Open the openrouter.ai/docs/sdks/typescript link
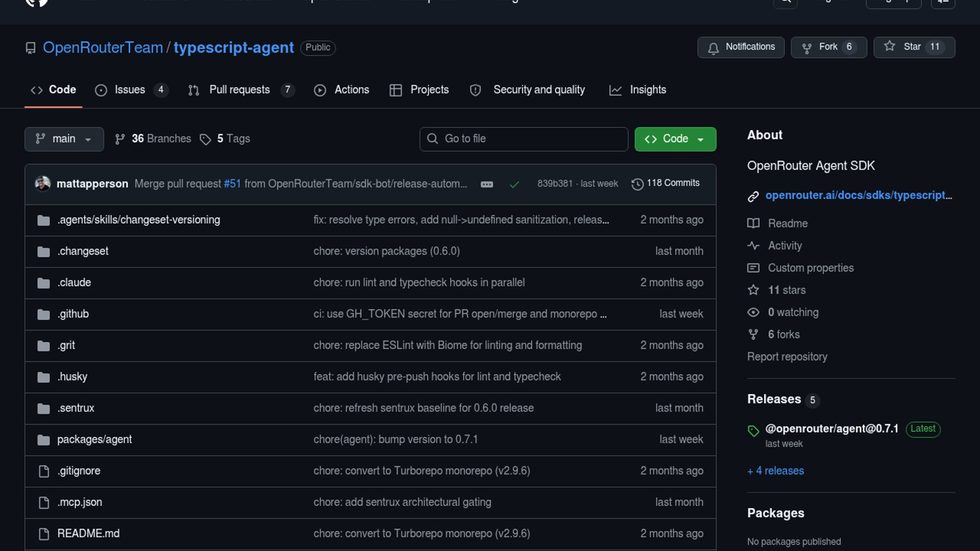Image resolution: width=980 pixels, height=551 pixels. click(859, 195)
